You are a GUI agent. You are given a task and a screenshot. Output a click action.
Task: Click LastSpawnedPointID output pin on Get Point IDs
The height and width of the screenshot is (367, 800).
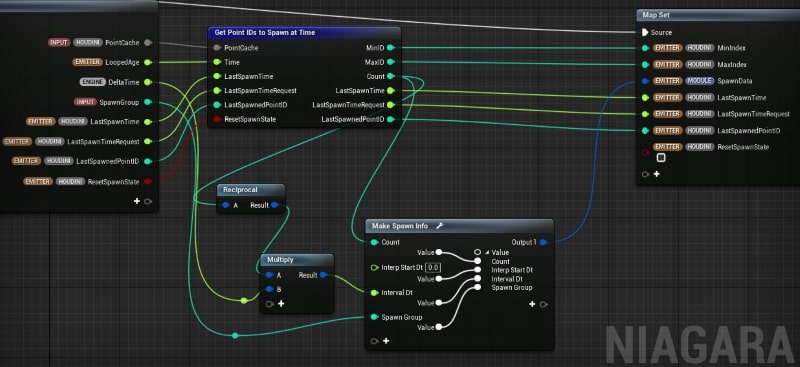[x=390, y=119]
